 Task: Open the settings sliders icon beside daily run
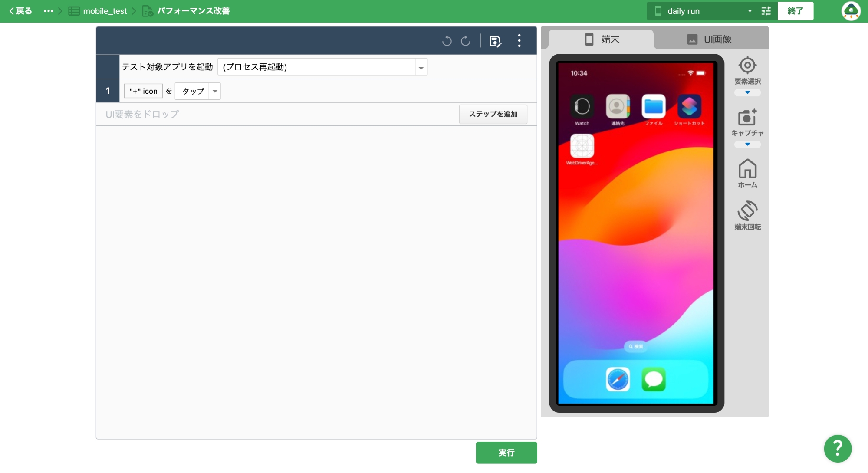pyautogui.click(x=766, y=11)
